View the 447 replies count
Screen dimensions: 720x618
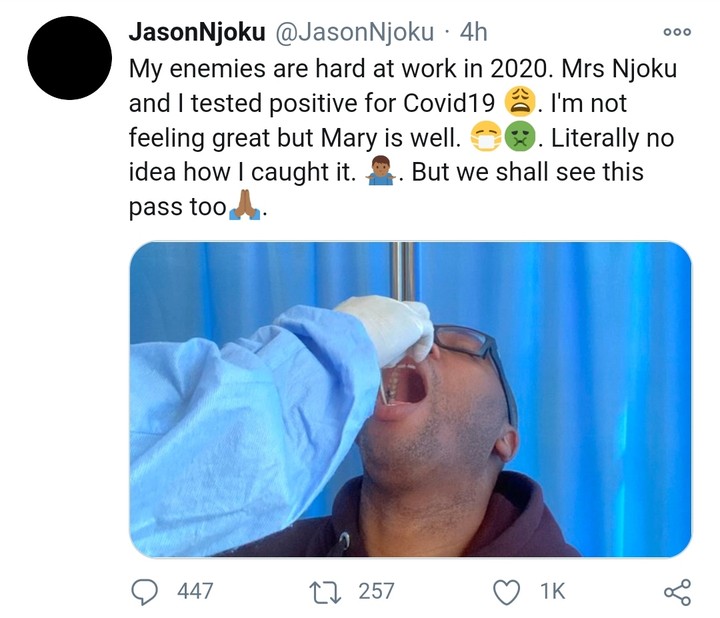click(x=195, y=591)
